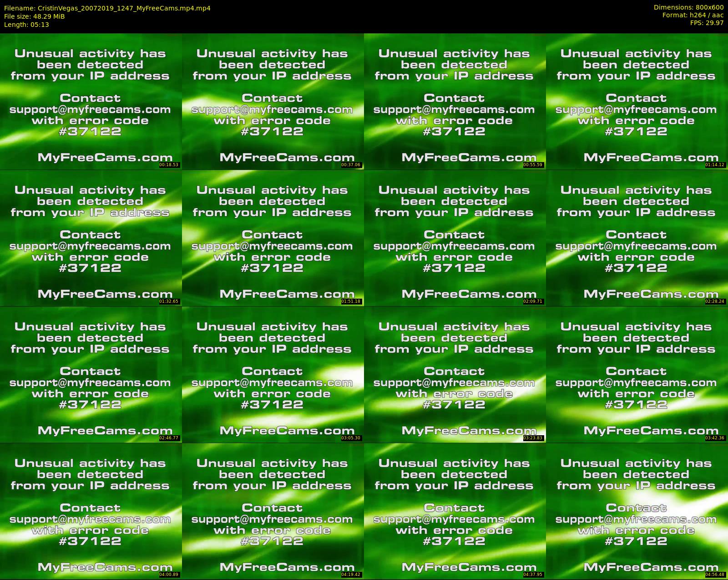This screenshot has width=728, height=580.
Task: Select the frame marked 04:56.48
Action: coord(637,511)
